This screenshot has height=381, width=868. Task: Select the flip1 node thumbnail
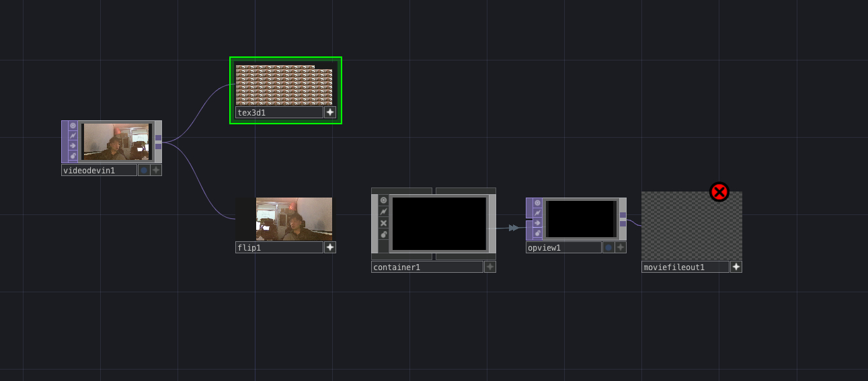pyautogui.click(x=294, y=219)
